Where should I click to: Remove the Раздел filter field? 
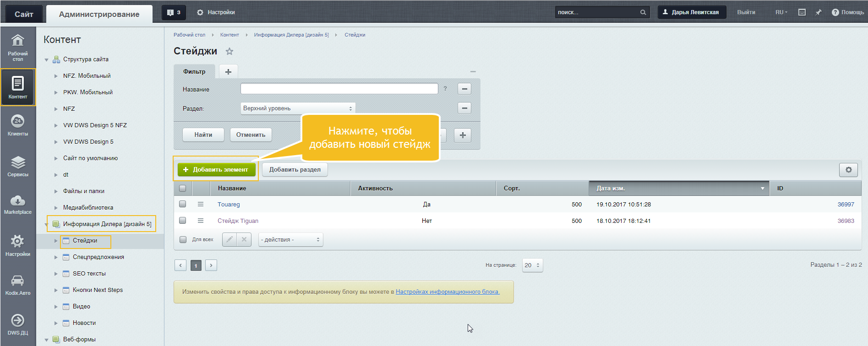click(464, 108)
